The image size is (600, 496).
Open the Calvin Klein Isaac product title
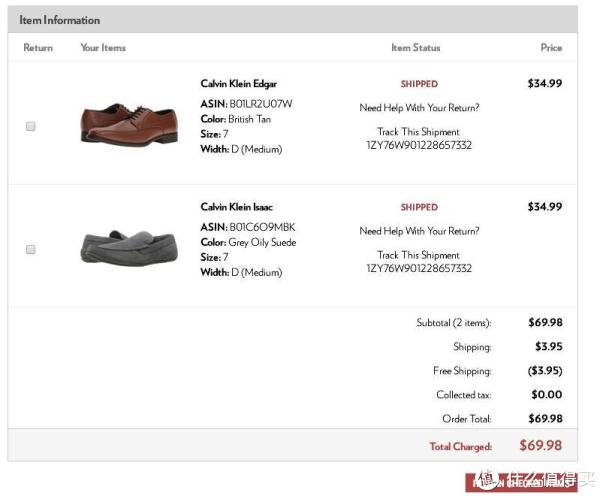[236, 207]
